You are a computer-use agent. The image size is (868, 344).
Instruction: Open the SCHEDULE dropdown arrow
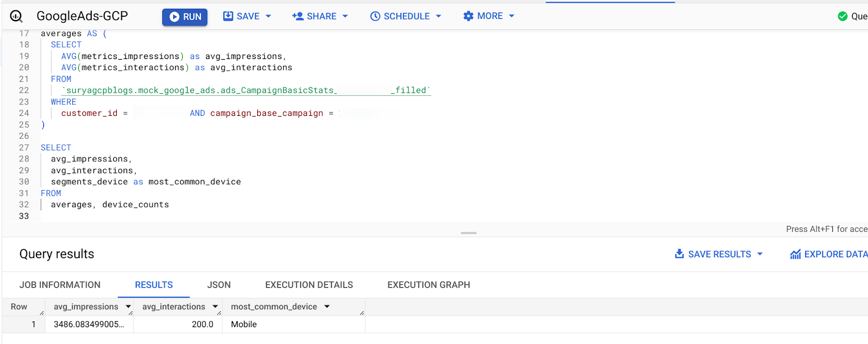tap(438, 16)
